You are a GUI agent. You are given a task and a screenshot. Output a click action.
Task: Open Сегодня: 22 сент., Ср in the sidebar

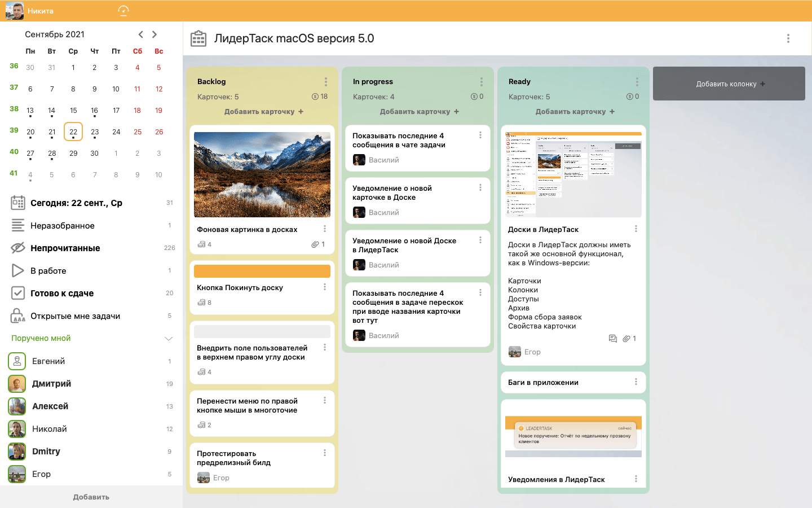point(91,203)
